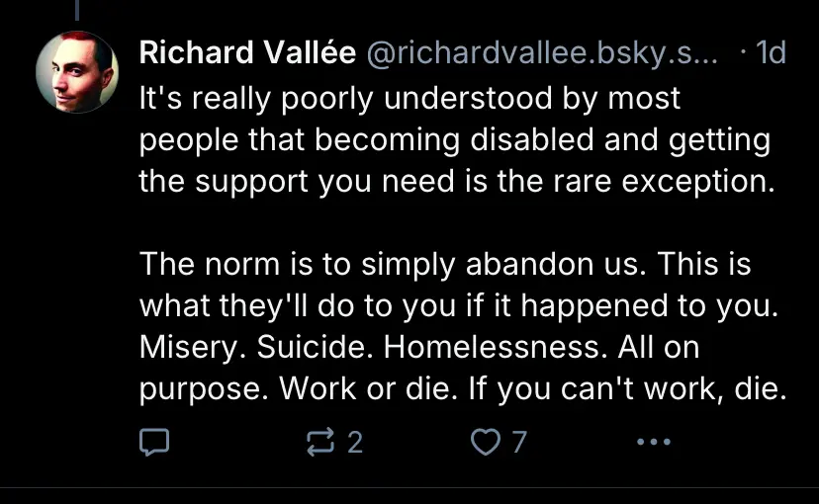Click the Richard Vallée display name
Image resolution: width=819 pixels, height=504 pixels.
tap(247, 52)
